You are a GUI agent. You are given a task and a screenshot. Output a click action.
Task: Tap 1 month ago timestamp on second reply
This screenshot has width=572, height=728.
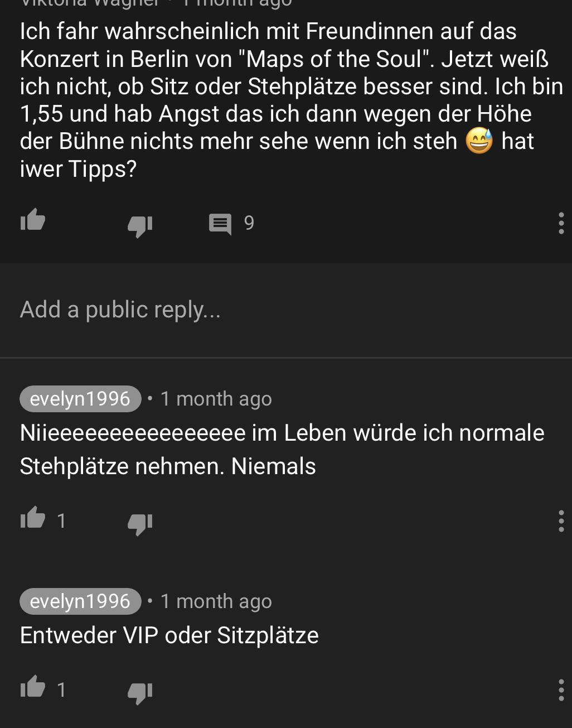click(x=216, y=601)
